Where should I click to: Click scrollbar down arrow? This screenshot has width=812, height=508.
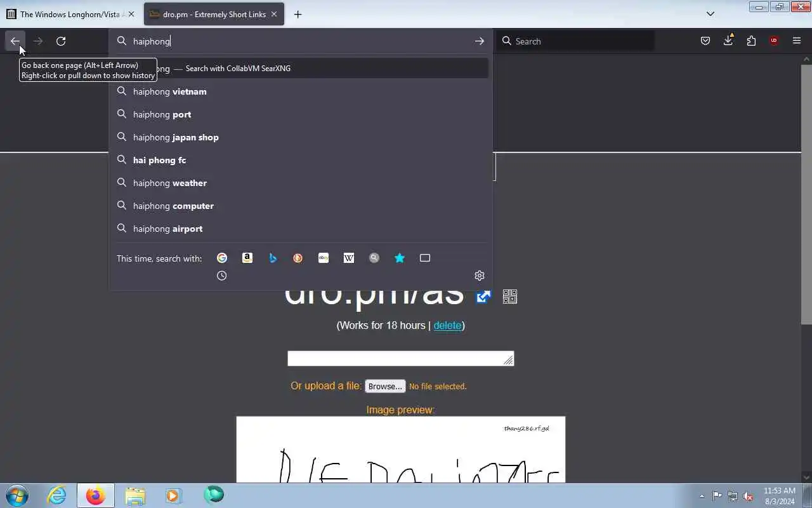(x=806, y=478)
